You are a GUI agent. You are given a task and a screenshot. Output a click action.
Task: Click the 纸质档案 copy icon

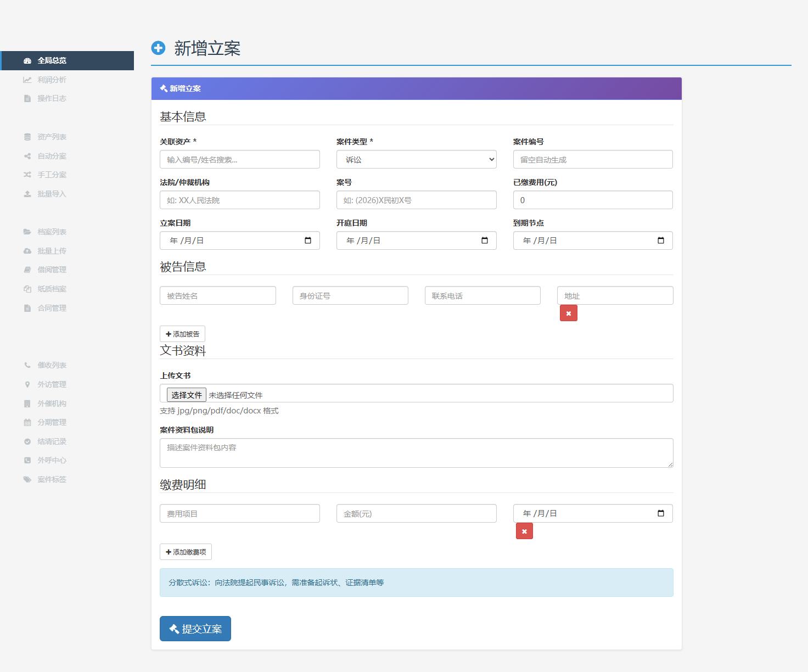(27, 289)
